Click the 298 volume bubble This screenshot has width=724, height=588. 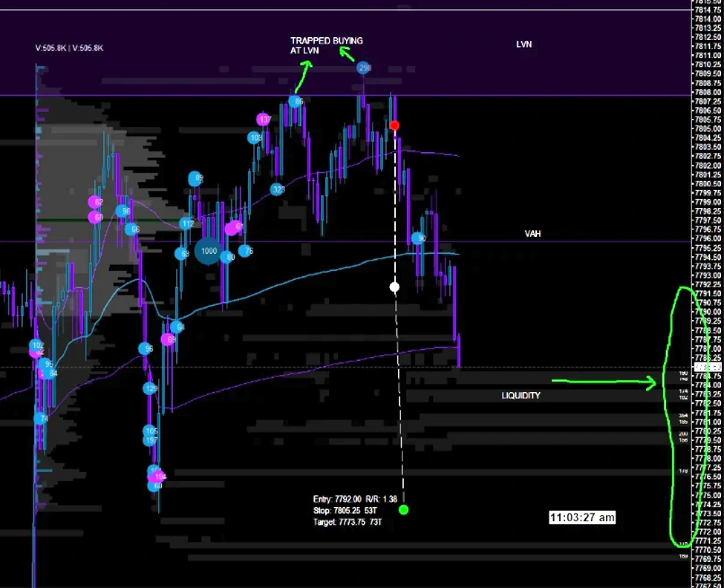coord(364,68)
